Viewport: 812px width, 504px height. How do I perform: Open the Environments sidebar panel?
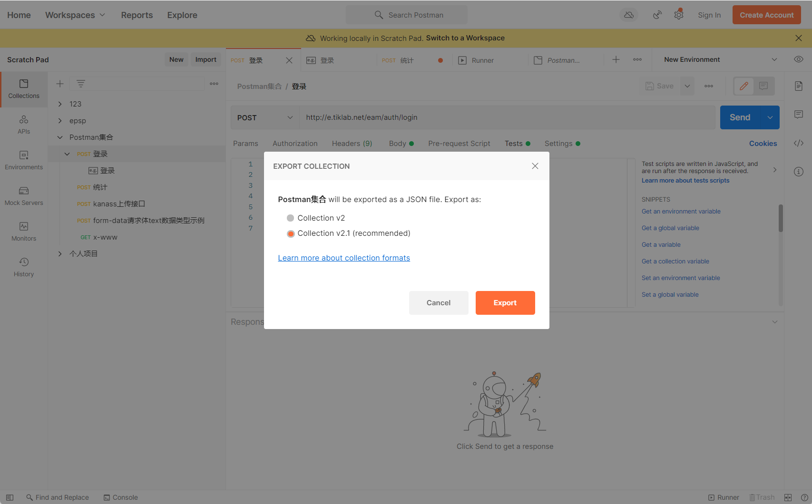tap(24, 161)
